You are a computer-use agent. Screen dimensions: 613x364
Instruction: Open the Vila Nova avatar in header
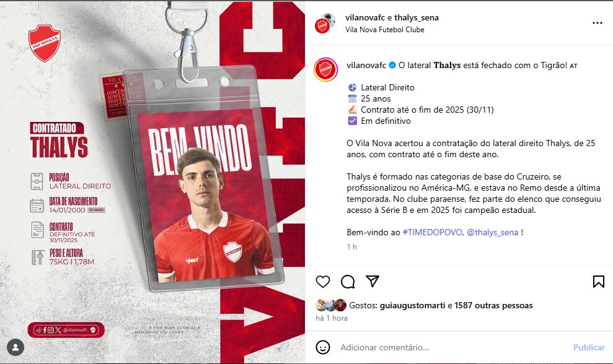click(x=325, y=23)
